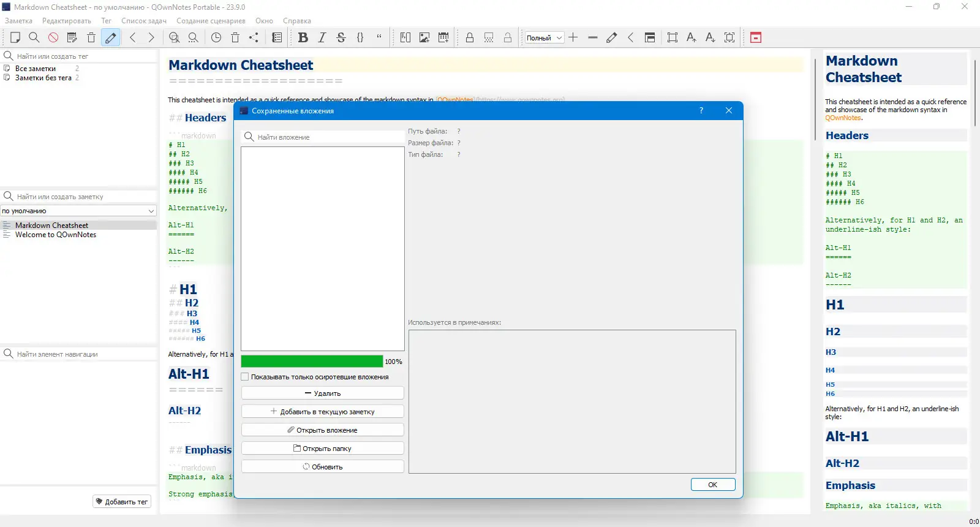Image resolution: width=980 pixels, height=527 pixels.
Task: Focus the 'Найти вложение' search field
Action: [x=323, y=137]
